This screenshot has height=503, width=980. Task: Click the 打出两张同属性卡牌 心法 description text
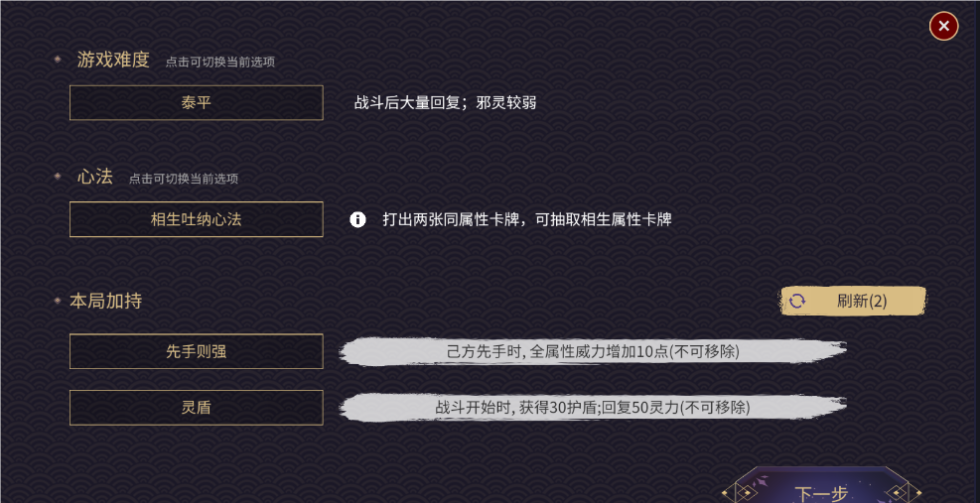pyautogui.click(x=527, y=219)
